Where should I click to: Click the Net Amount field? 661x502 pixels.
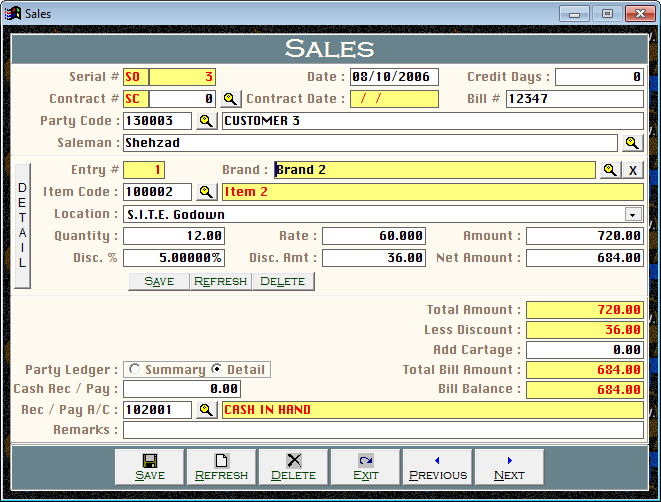(585, 258)
